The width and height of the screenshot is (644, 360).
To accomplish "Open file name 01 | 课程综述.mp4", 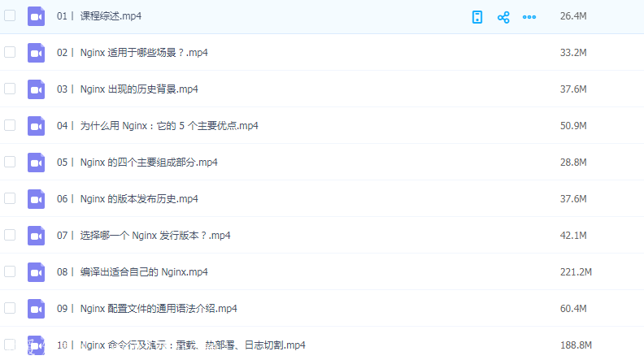I will click(x=99, y=16).
